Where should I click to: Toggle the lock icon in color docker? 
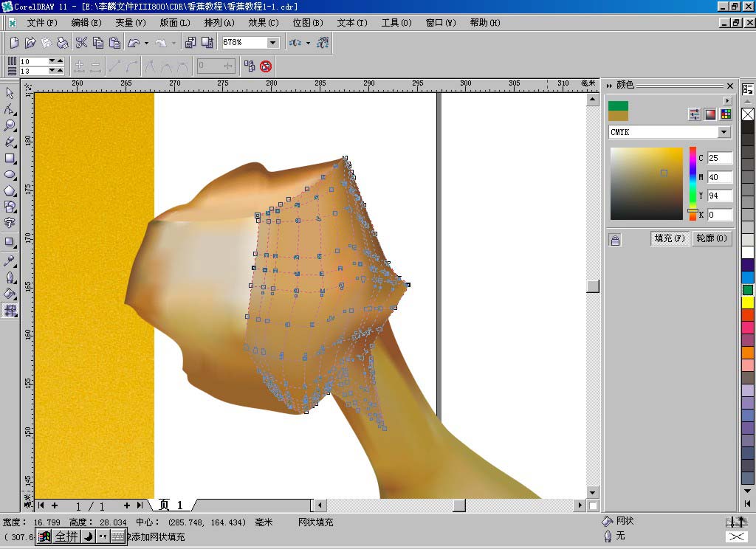(615, 239)
